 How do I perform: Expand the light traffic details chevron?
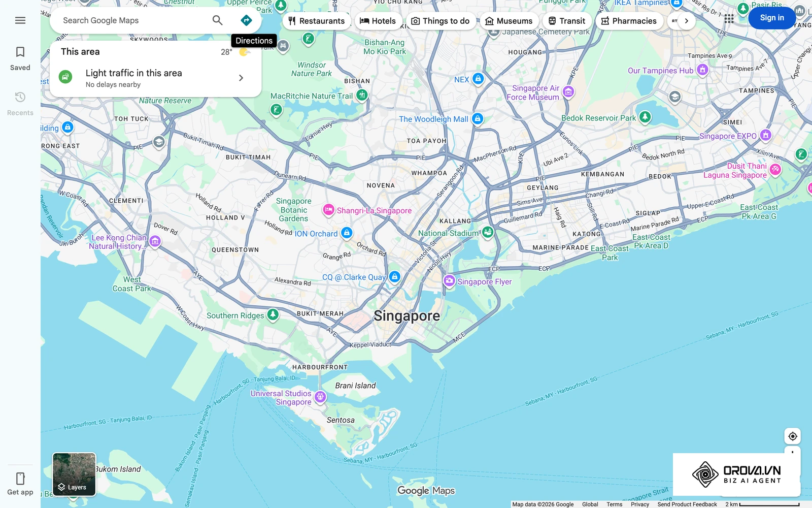[241, 78]
